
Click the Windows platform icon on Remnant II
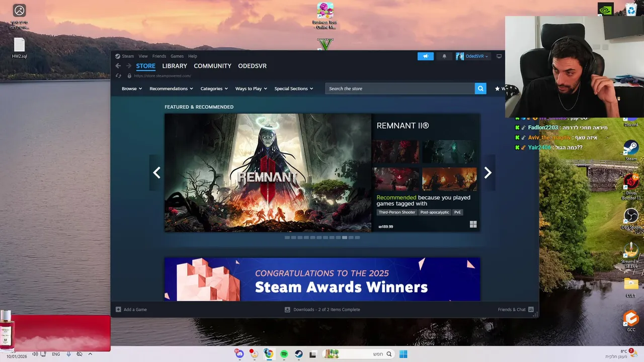(473, 224)
